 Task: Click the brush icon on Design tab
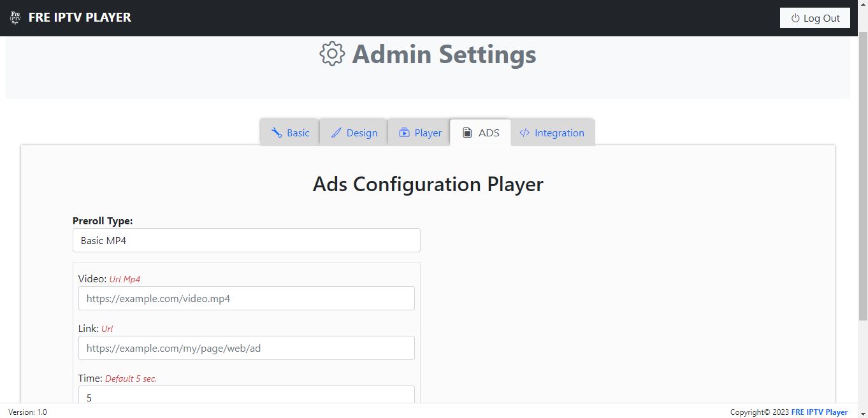point(336,133)
